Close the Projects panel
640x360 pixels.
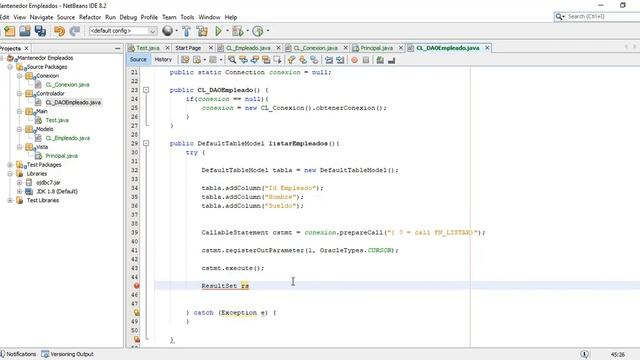[x=27, y=48]
